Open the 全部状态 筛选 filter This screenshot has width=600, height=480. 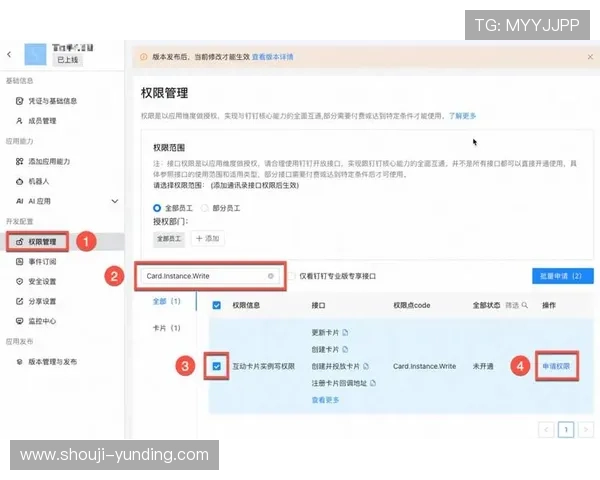512,305
